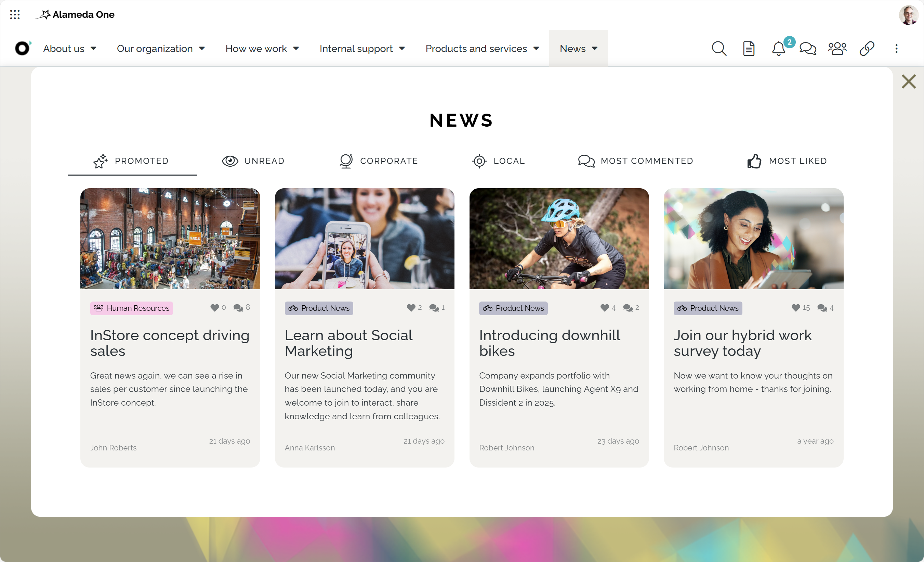This screenshot has width=924, height=562.
Task: Open Join our hybrid work survey article
Action: coord(742,343)
